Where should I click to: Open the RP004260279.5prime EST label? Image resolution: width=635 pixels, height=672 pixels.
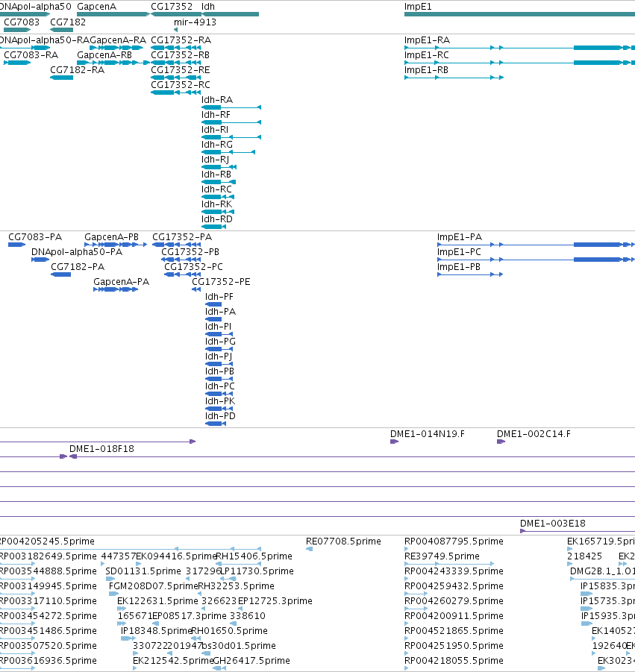point(454,601)
